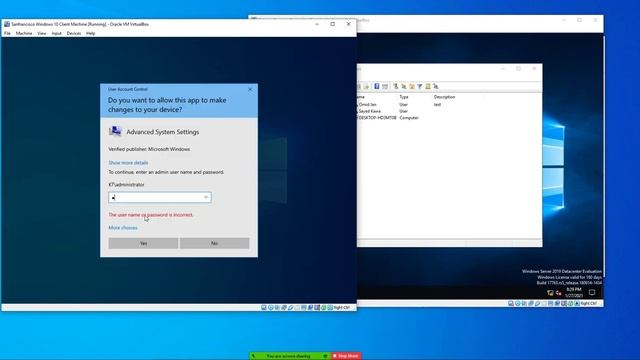
Task: Click the blue Help icon in ADUC toolbar
Action: [x=377, y=86]
